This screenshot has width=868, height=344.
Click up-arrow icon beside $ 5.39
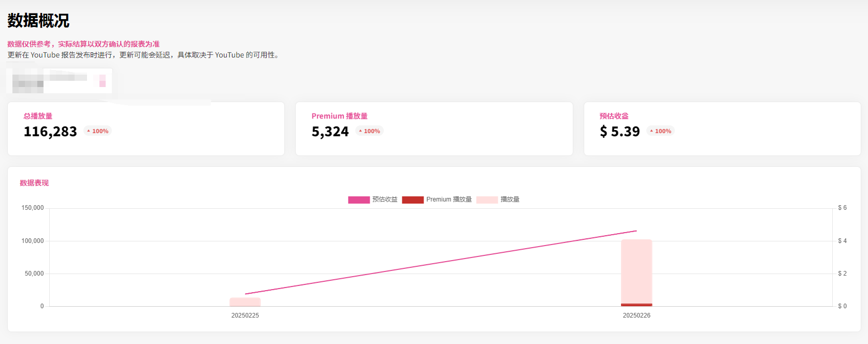(x=652, y=131)
